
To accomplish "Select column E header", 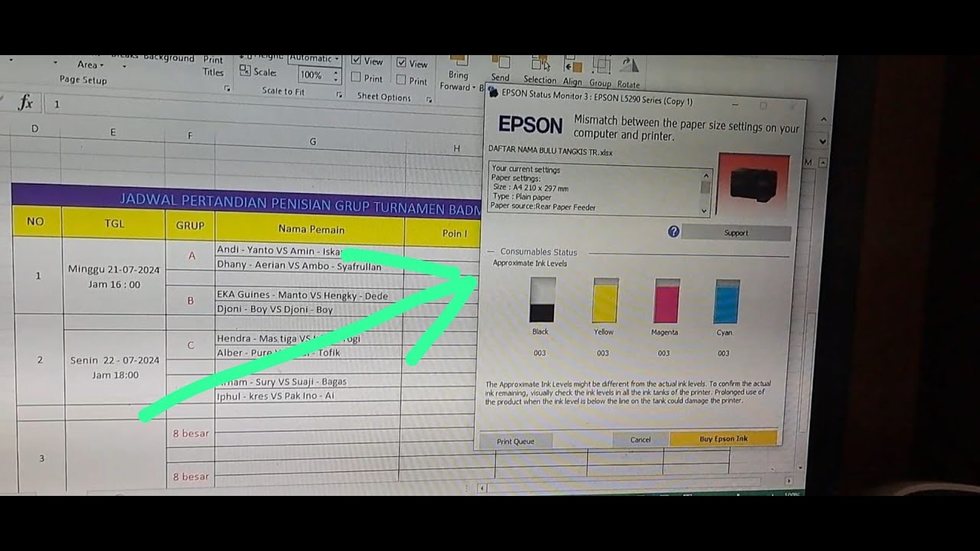I will coord(113,132).
